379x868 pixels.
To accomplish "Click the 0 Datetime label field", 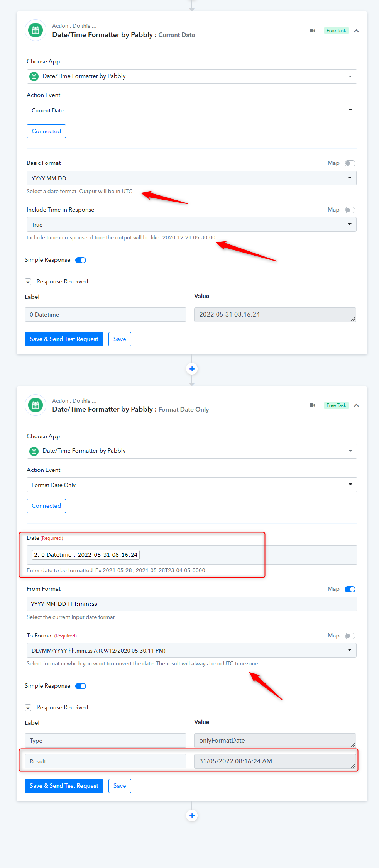I will pos(105,315).
